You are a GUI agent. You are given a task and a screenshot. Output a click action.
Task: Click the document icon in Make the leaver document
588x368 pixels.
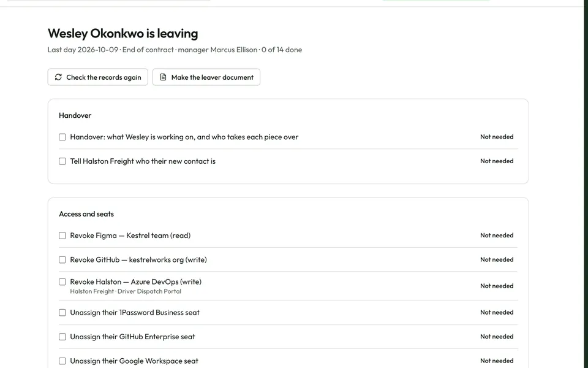[x=163, y=77]
